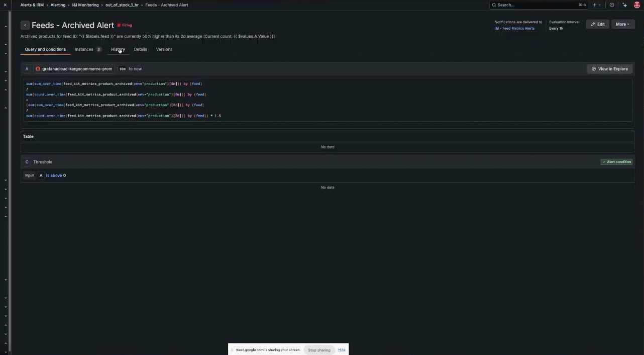Switch to the Instances tab
Image resolution: width=644 pixels, height=355 pixels.
pyautogui.click(x=84, y=49)
